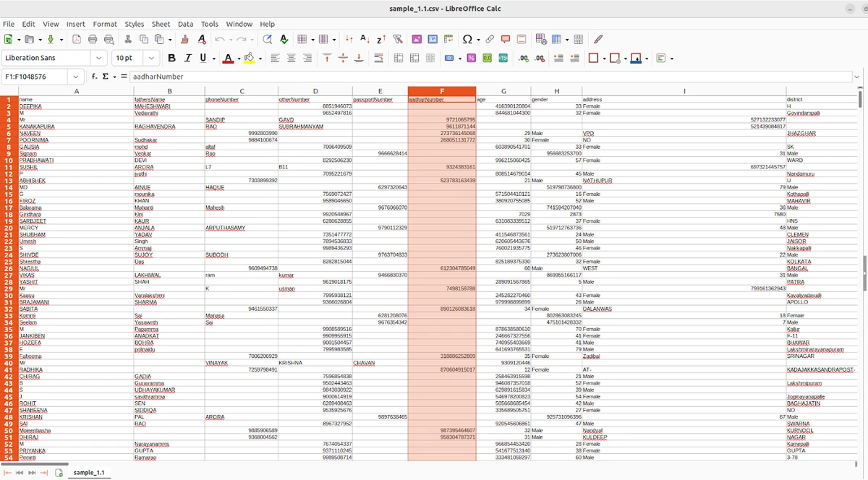Click the Function Wizard icon
The image size is (868, 480).
[95, 77]
